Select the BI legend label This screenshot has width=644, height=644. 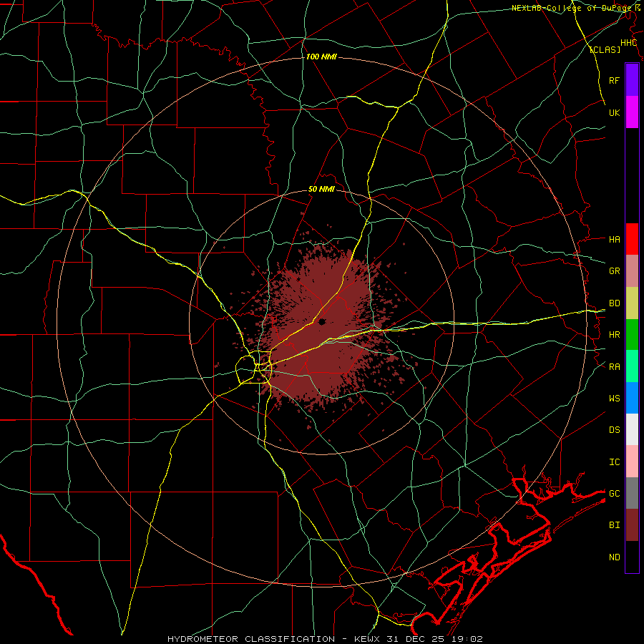614,525
